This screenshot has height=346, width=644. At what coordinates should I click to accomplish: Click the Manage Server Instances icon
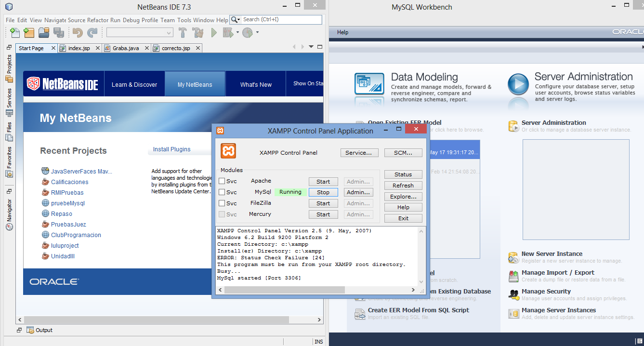click(x=513, y=314)
